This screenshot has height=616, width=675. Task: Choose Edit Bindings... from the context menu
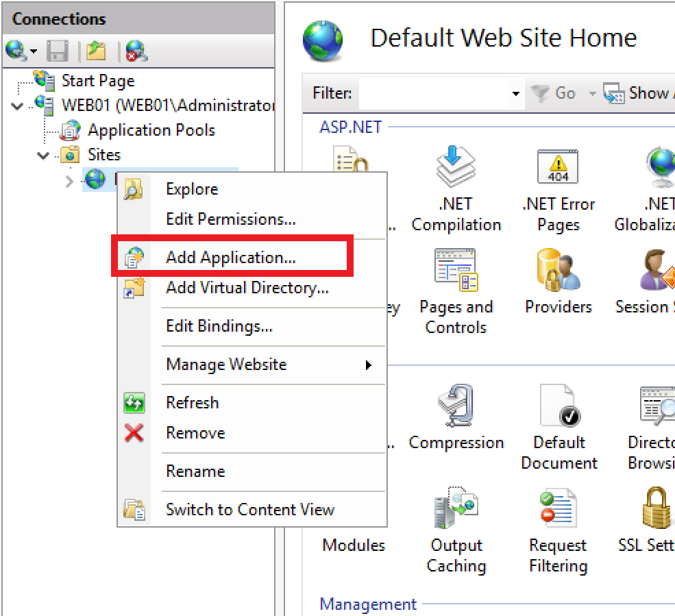point(252,326)
